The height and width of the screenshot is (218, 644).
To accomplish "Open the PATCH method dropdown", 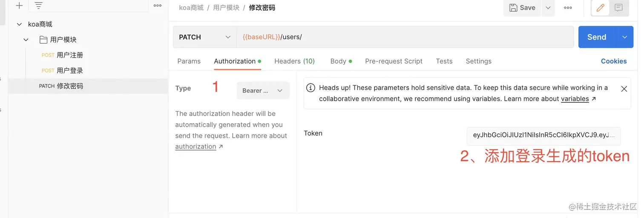I will 204,37.
